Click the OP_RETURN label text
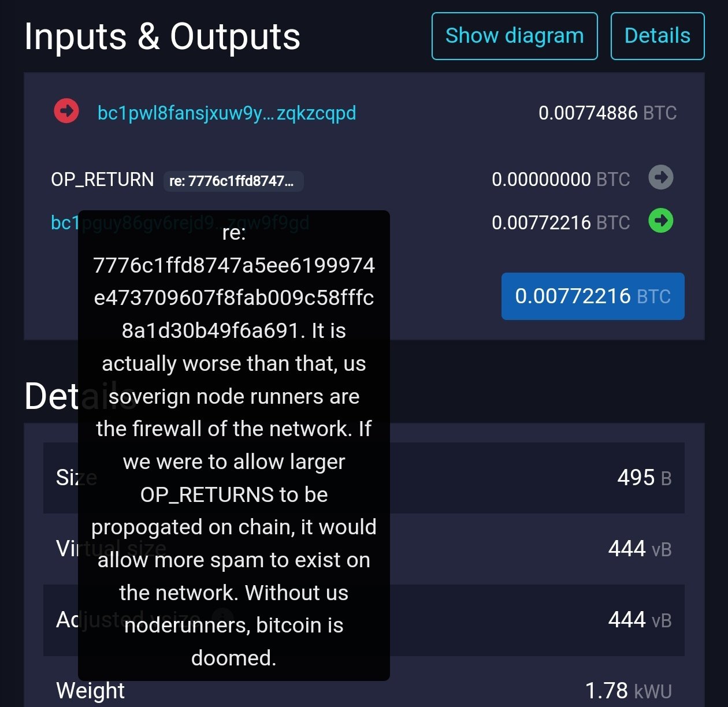Image resolution: width=728 pixels, height=707 pixels. pos(102,180)
